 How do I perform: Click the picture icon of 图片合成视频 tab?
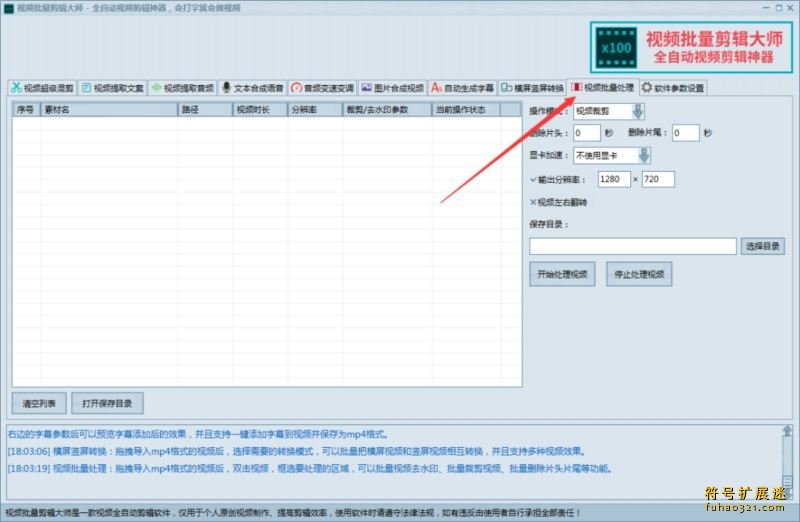click(367, 88)
